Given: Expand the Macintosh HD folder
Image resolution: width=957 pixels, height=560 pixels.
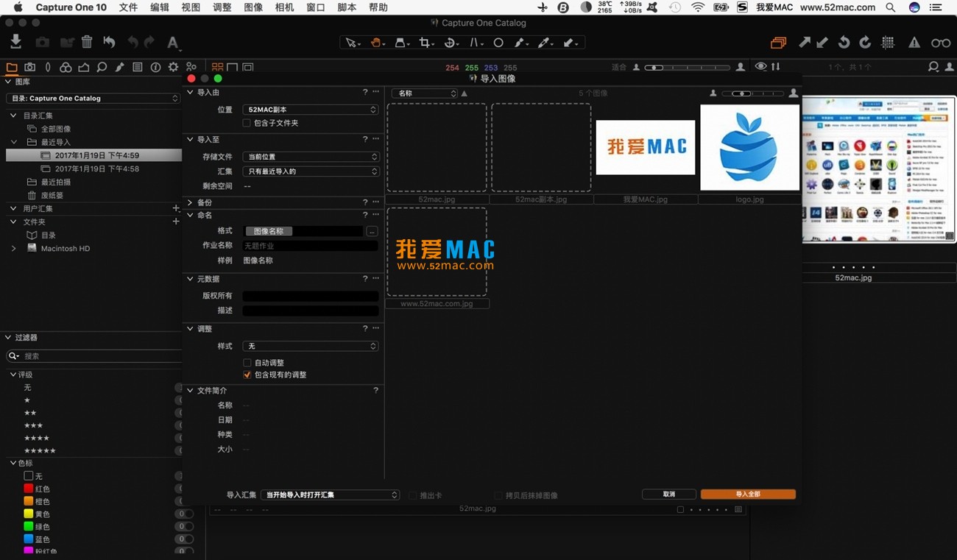Looking at the screenshot, I should [13, 249].
